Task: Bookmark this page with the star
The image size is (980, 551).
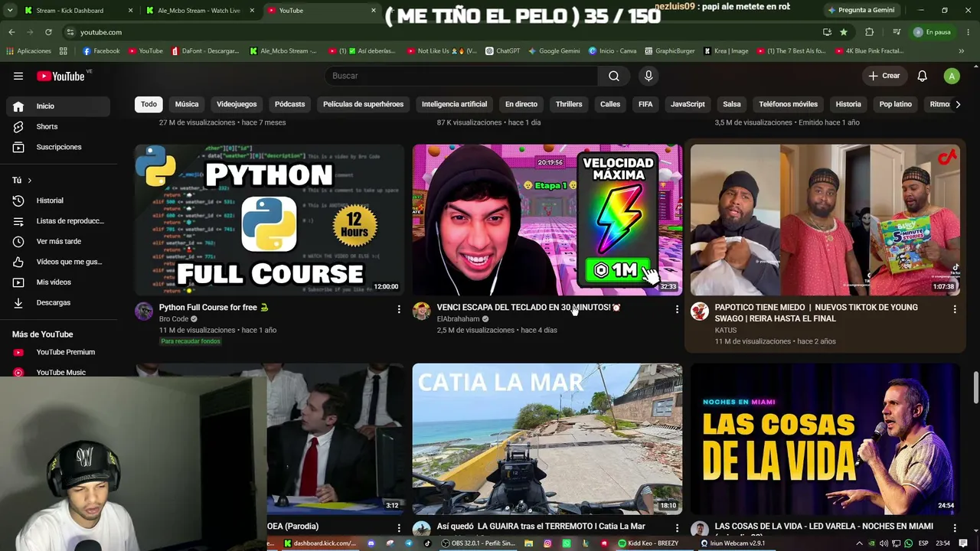Action: pos(844,32)
